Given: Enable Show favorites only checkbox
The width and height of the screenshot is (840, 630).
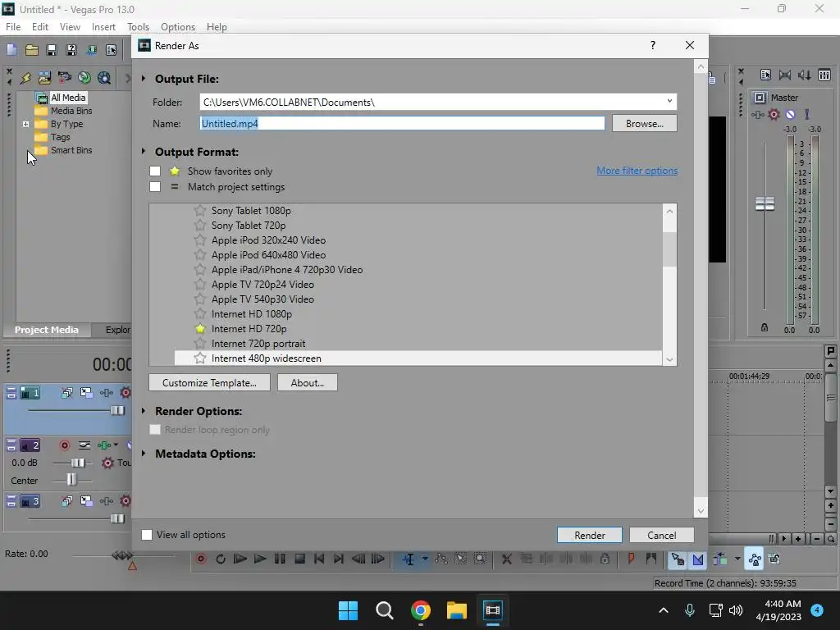Looking at the screenshot, I should (x=155, y=171).
